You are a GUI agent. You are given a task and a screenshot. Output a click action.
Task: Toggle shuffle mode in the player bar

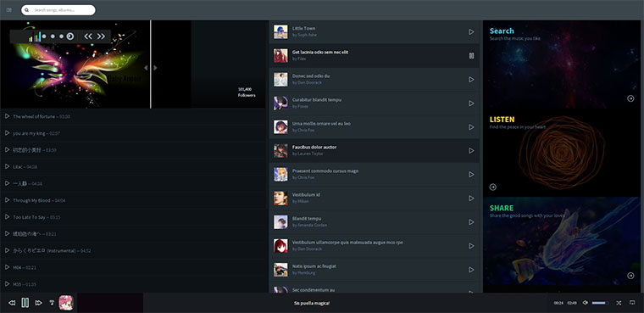[x=619, y=303]
